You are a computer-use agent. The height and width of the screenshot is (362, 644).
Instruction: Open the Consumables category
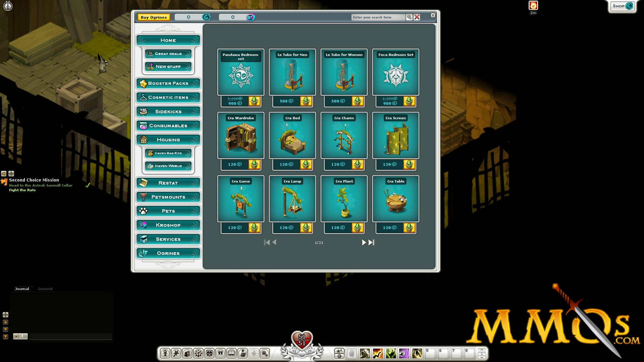click(x=168, y=126)
